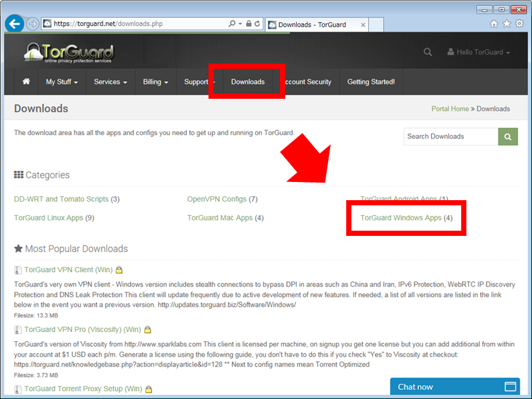532x399 pixels.
Task: Click file icon beside Torrent Proxy Setup
Action: [x=18, y=389]
